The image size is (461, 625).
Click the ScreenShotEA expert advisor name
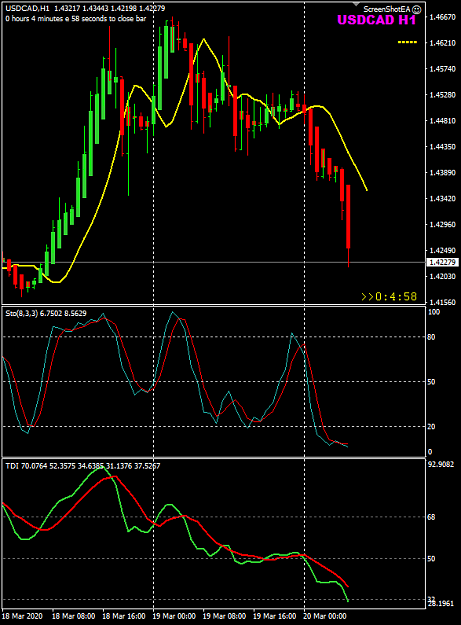386,9
